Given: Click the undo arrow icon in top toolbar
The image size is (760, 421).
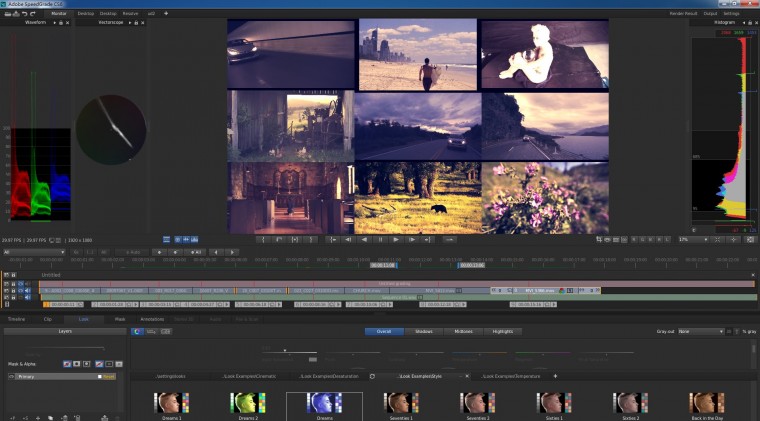Looking at the screenshot, I should click(25, 13).
